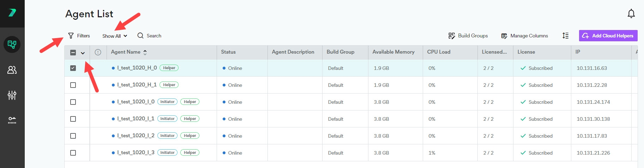Click the Search field
Viewport: 644px width, 168px height.
150,36
